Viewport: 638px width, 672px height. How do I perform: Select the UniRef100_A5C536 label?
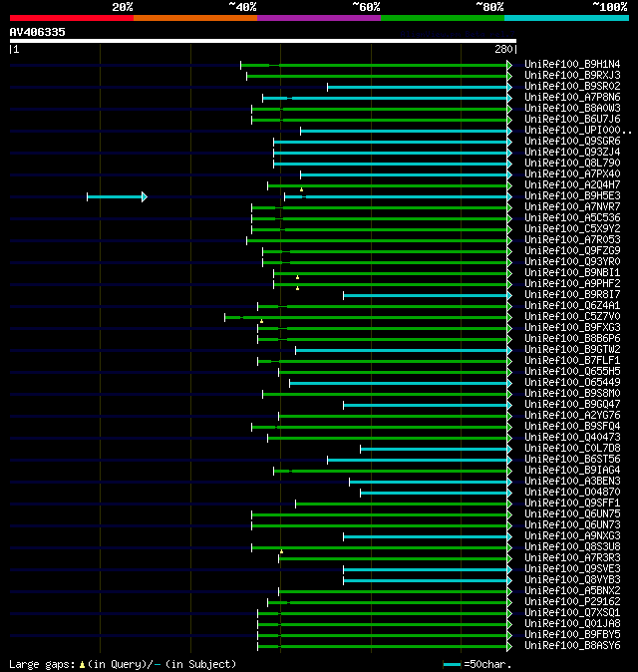click(572, 217)
